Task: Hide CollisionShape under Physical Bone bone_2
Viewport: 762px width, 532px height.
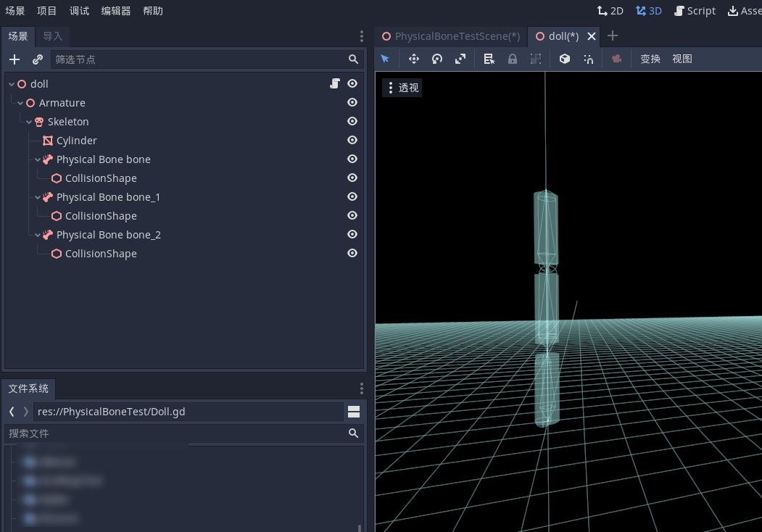Action: [x=352, y=253]
